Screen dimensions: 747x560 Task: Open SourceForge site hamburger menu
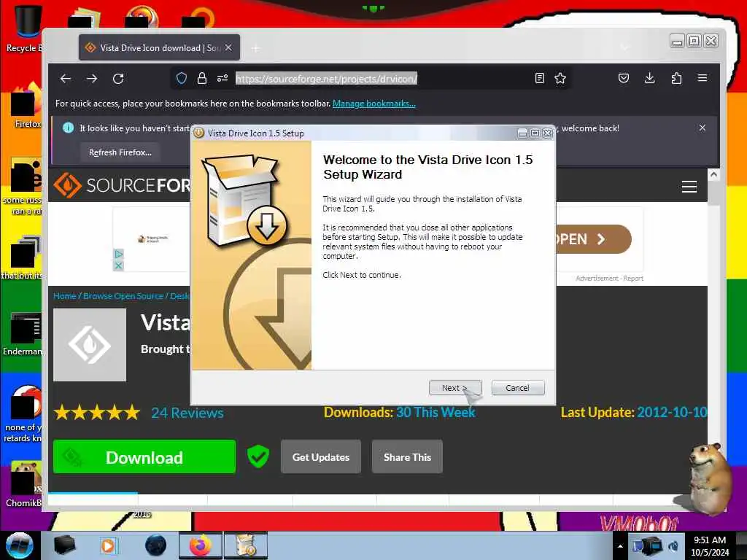tap(689, 186)
